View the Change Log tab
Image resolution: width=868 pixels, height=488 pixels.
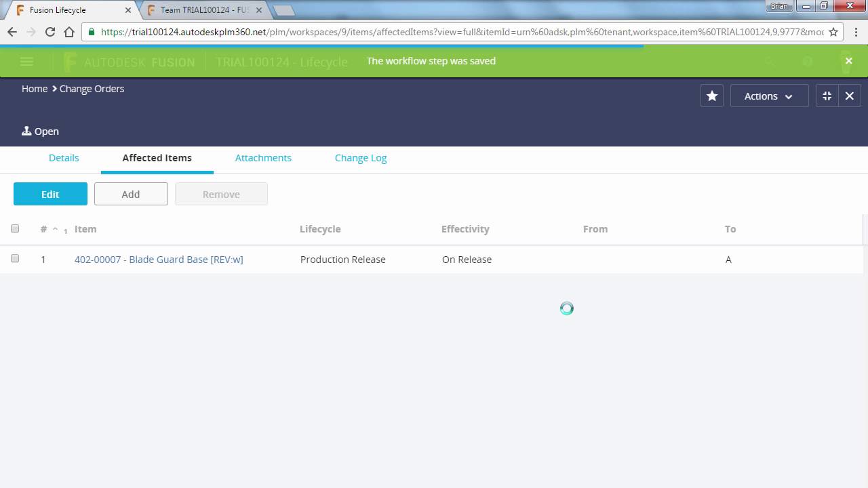(361, 158)
